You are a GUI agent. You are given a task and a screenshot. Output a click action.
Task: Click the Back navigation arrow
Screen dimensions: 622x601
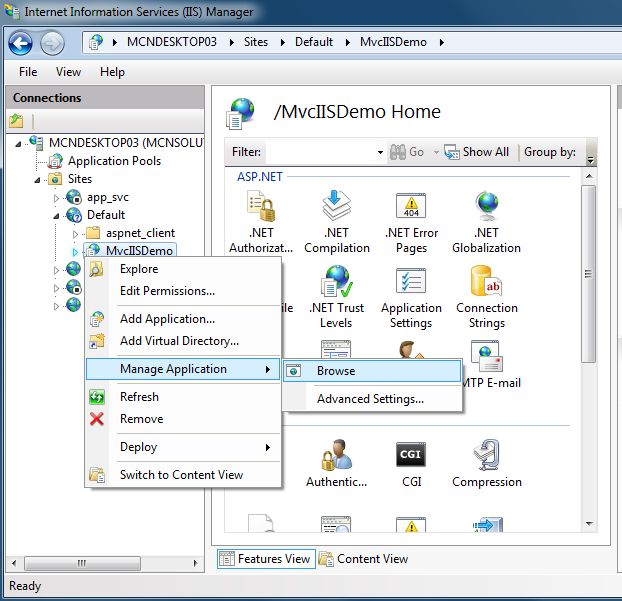coord(20,43)
